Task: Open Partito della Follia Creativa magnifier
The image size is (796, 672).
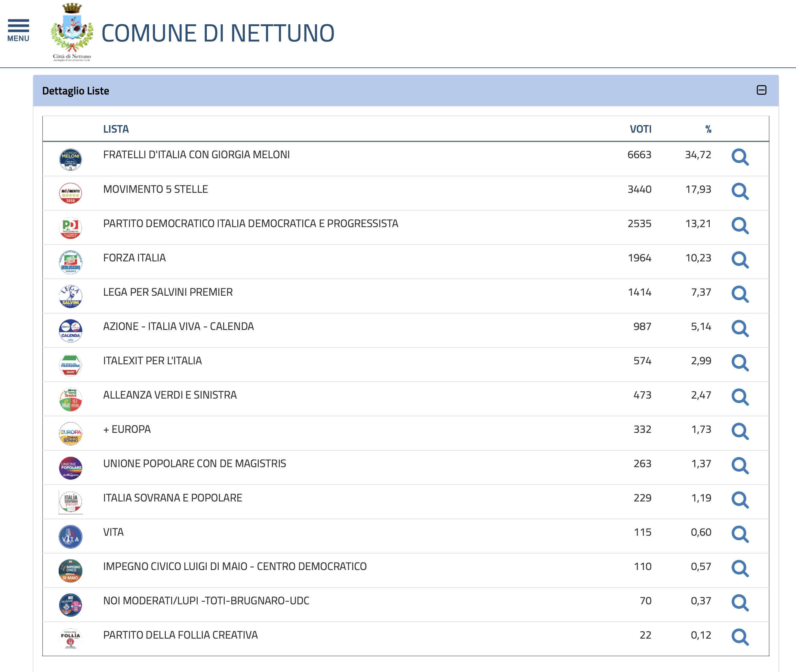Action: 740,637
